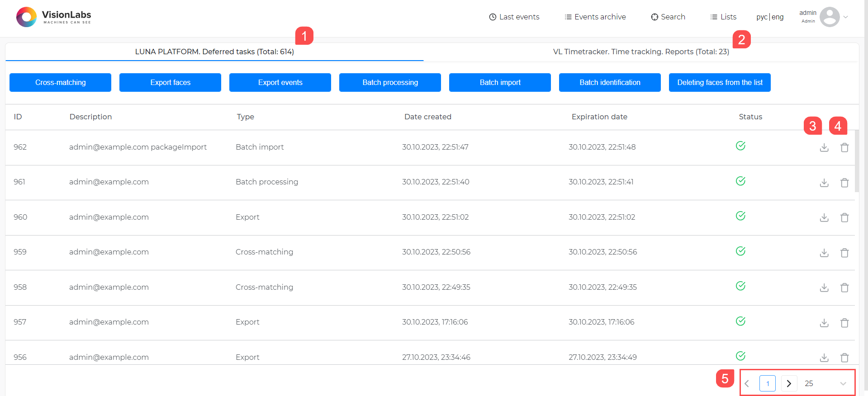The height and width of the screenshot is (396, 868).
Task: Start a Batch identification task
Action: pos(610,82)
